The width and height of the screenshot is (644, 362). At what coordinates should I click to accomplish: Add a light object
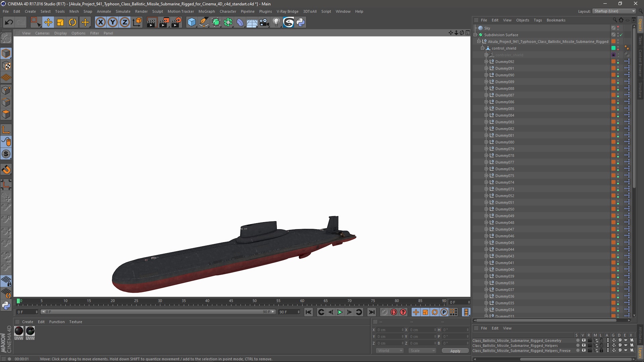pyautogui.click(x=276, y=22)
